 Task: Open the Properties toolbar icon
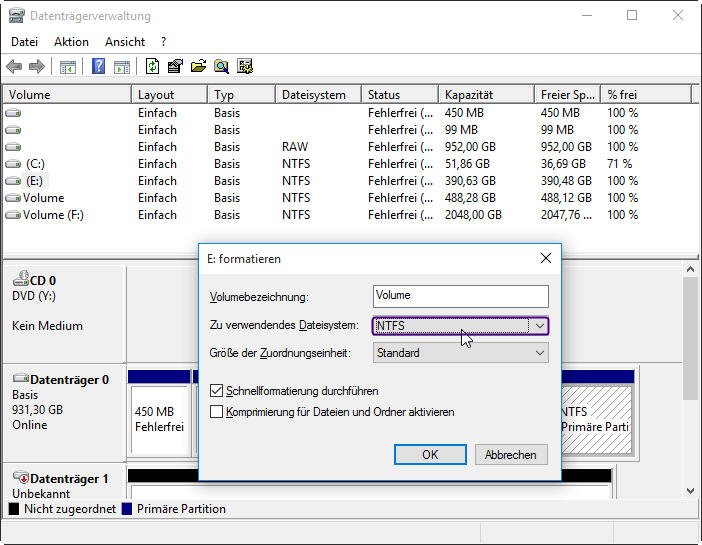click(x=175, y=66)
